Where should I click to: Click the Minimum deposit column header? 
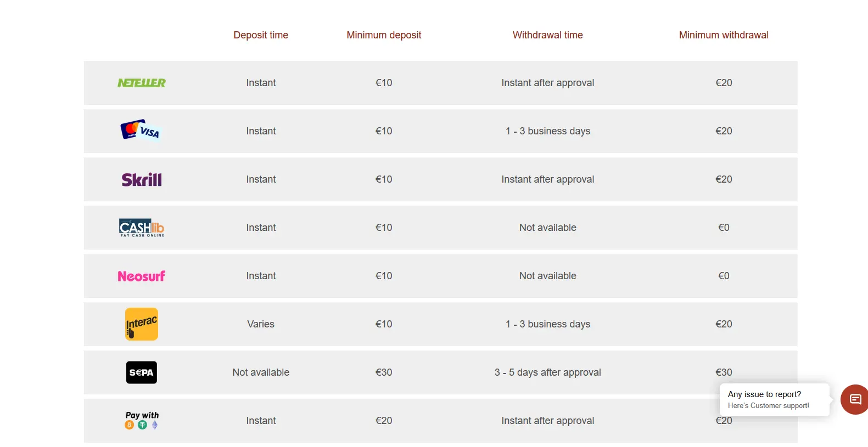[384, 35]
